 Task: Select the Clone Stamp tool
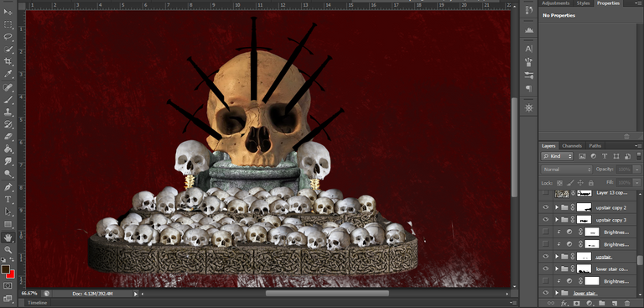click(8, 112)
